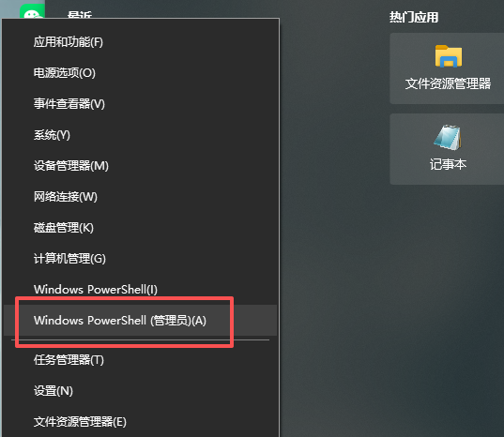
Task: Click the Notepad icon
Action: 448,138
